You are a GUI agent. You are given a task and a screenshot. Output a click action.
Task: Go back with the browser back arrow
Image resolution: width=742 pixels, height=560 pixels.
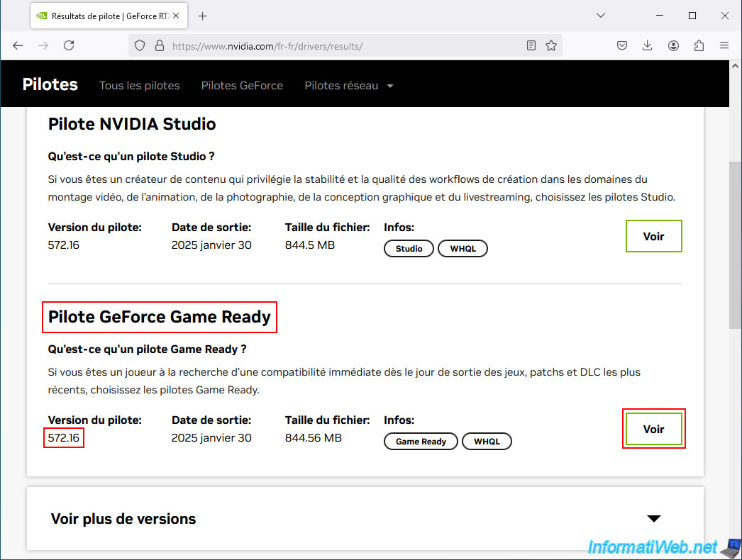coord(18,46)
